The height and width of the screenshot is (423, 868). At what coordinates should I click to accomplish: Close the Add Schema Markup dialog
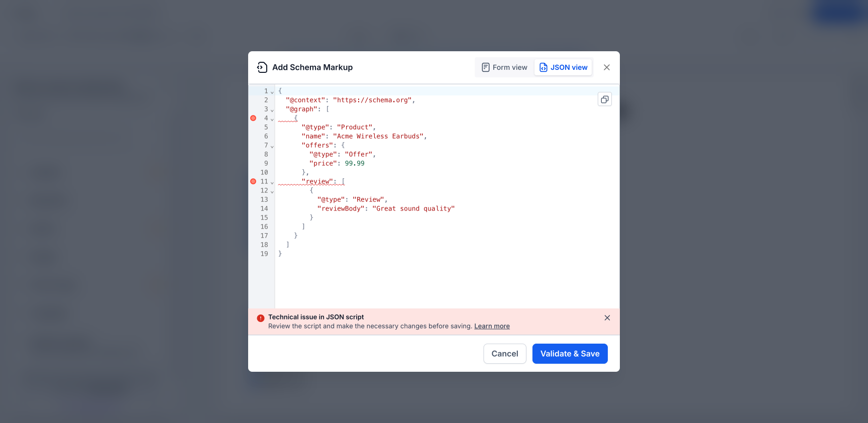(x=607, y=67)
